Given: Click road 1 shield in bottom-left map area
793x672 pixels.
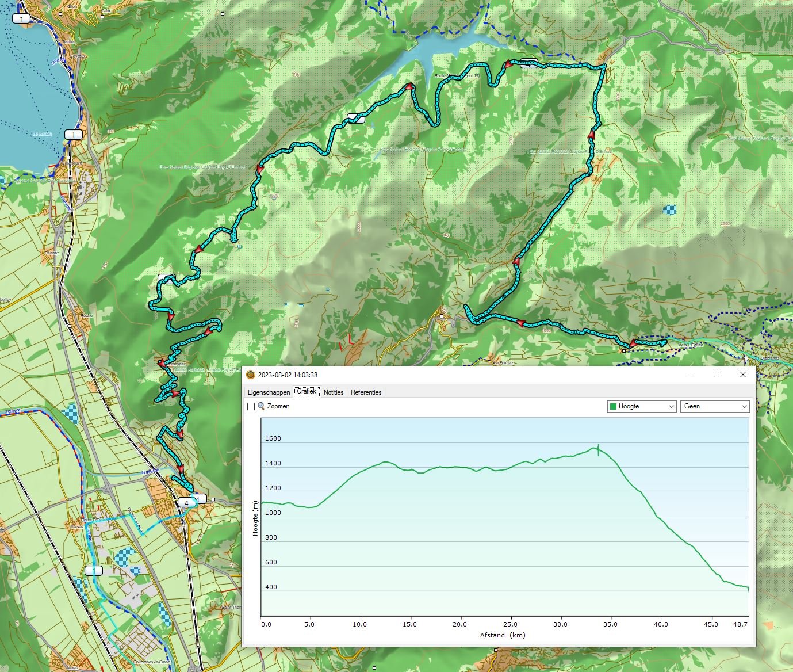Looking at the screenshot, I should [x=93, y=571].
